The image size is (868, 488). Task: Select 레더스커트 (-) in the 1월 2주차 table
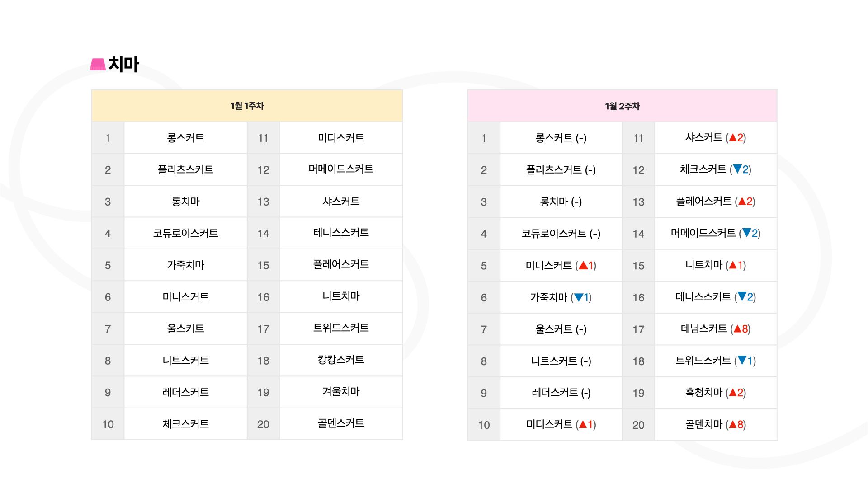561,393
